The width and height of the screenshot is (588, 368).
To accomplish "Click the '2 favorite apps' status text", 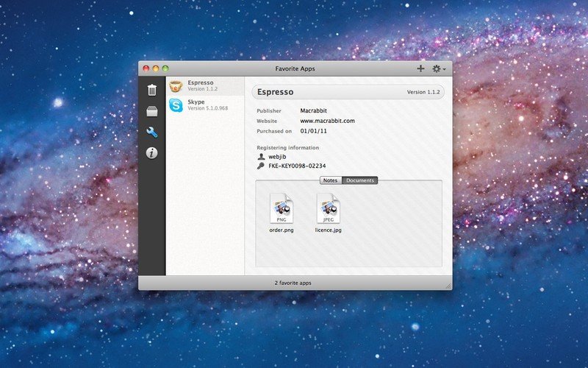I will pos(293,283).
